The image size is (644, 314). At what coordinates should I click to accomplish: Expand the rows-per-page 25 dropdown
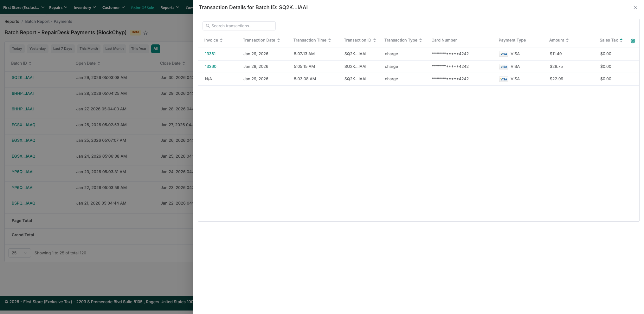pyautogui.click(x=19, y=253)
